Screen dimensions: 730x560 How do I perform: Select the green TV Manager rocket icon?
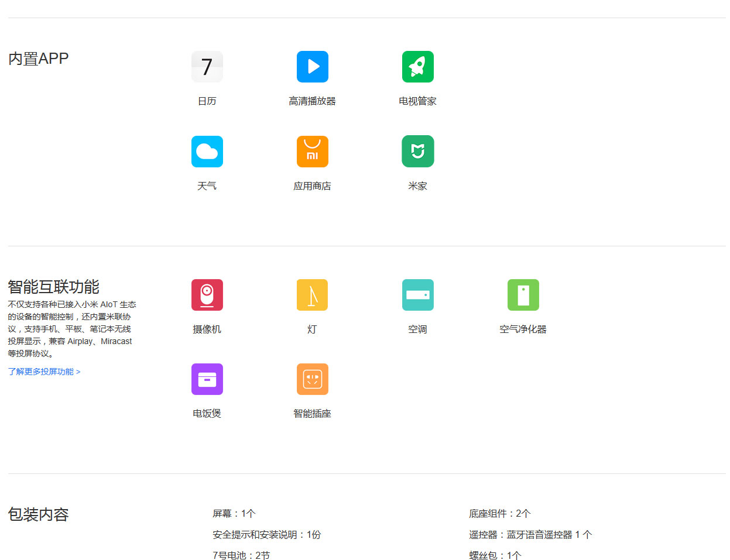(417, 67)
